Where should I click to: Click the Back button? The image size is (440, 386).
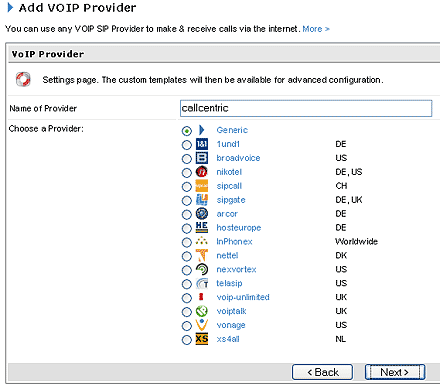click(x=322, y=372)
